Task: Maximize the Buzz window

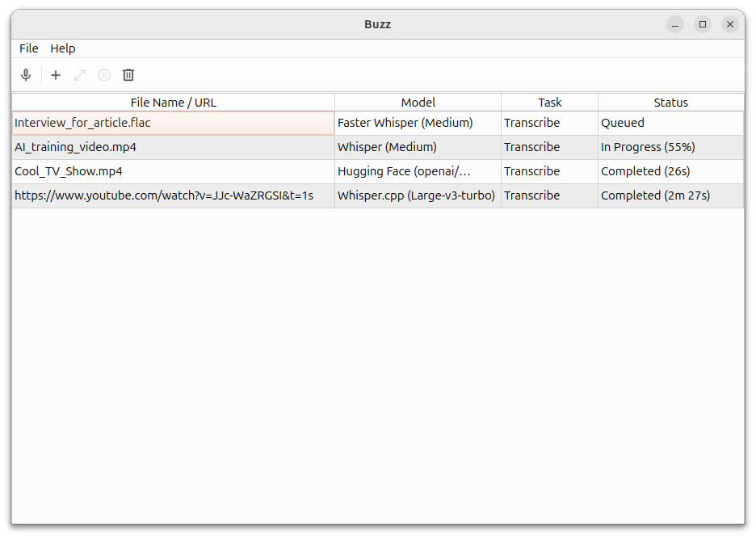Action: [x=703, y=24]
